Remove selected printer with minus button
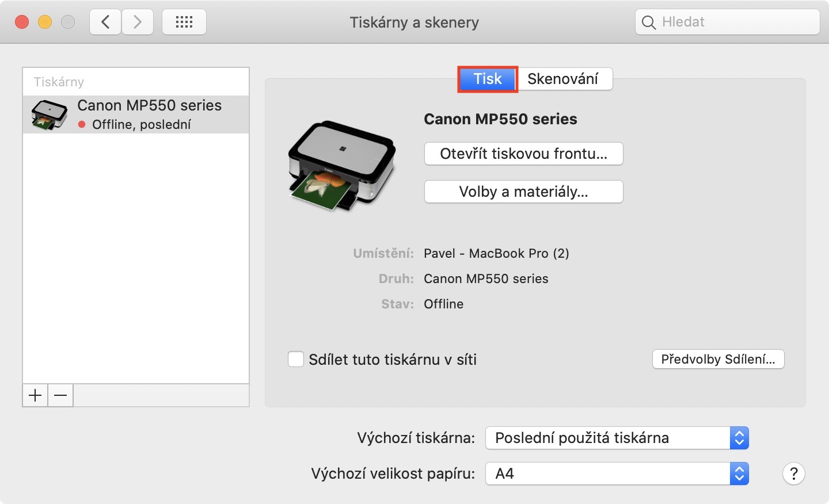The width and height of the screenshot is (829, 504). (x=60, y=395)
